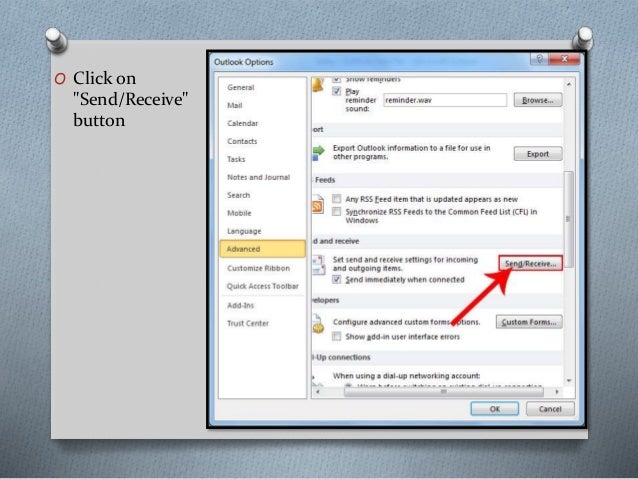
Task: Open Customize Ribbon category
Action: (258, 268)
